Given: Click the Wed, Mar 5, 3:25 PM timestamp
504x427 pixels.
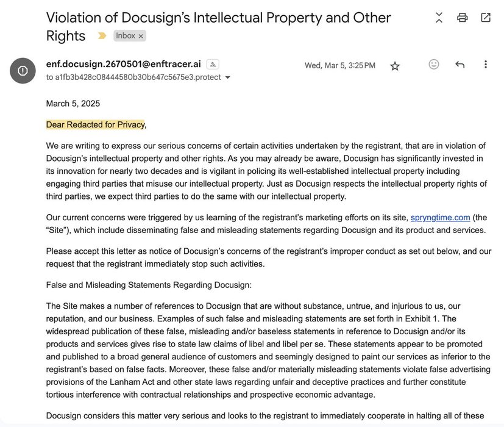Looking at the screenshot, I should coord(339,66).
